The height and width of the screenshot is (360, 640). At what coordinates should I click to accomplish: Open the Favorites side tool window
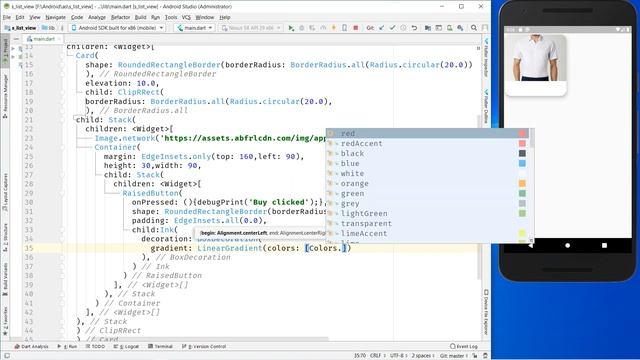coord(5,322)
